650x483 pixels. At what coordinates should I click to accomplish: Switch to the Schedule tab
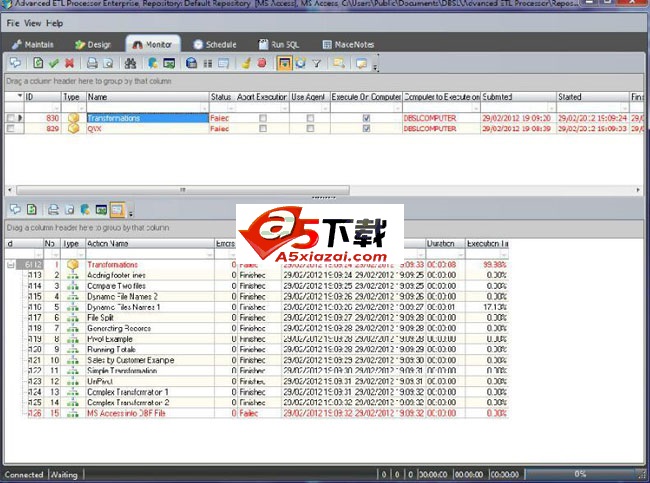tap(215, 44)
